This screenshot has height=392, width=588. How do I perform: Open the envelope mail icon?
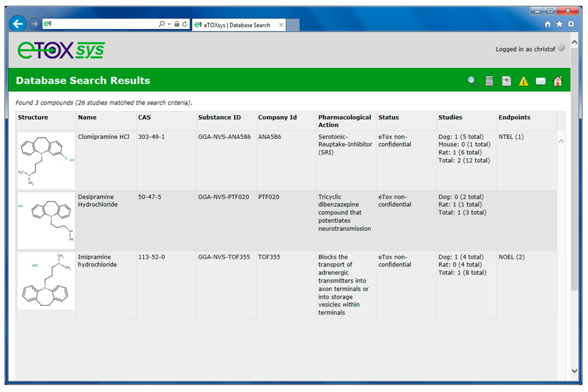[x=540, y=81]
